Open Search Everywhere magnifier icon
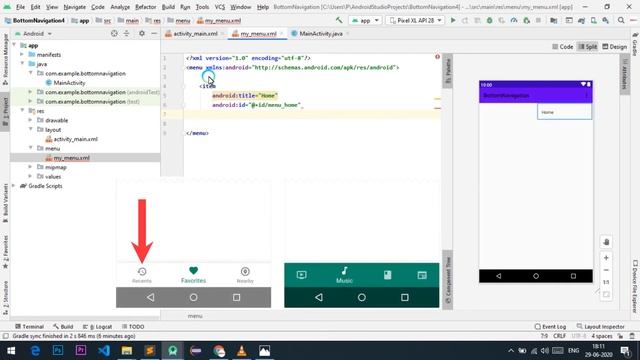Image resolution: width=640 pixels, height=360 pixels. 621,20
